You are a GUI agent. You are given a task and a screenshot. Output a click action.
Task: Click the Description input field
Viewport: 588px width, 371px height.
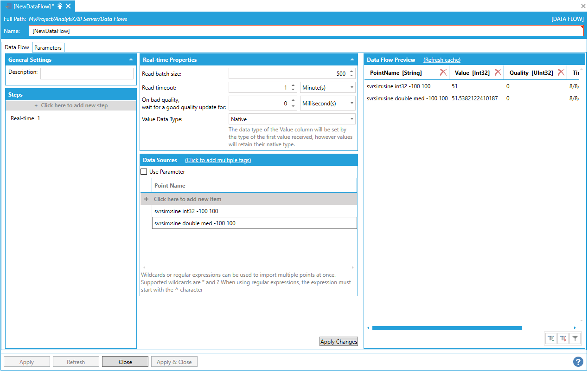coord(87,73)
